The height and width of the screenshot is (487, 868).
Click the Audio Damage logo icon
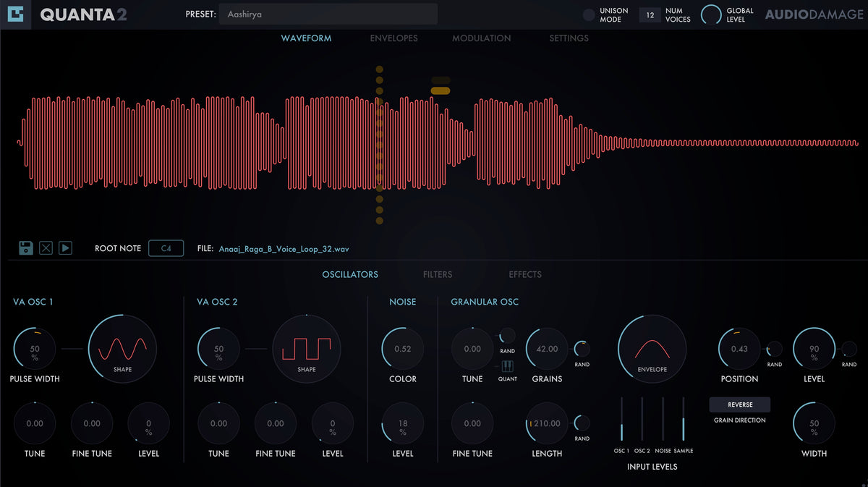tap(14, 14)
